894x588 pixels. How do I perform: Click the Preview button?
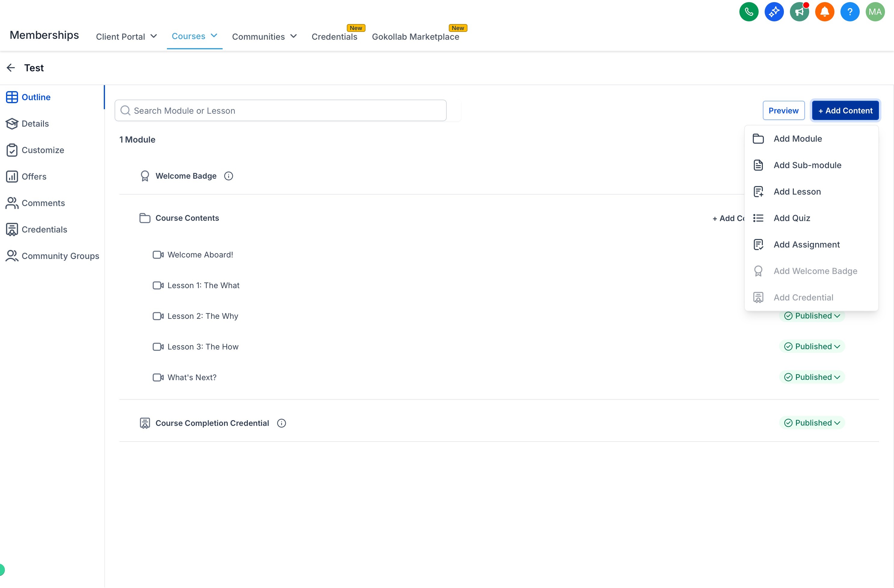783,110
